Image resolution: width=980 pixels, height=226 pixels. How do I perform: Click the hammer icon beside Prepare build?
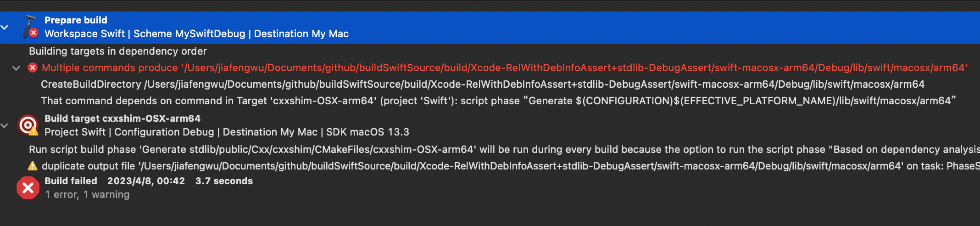[x=30, y=27]
